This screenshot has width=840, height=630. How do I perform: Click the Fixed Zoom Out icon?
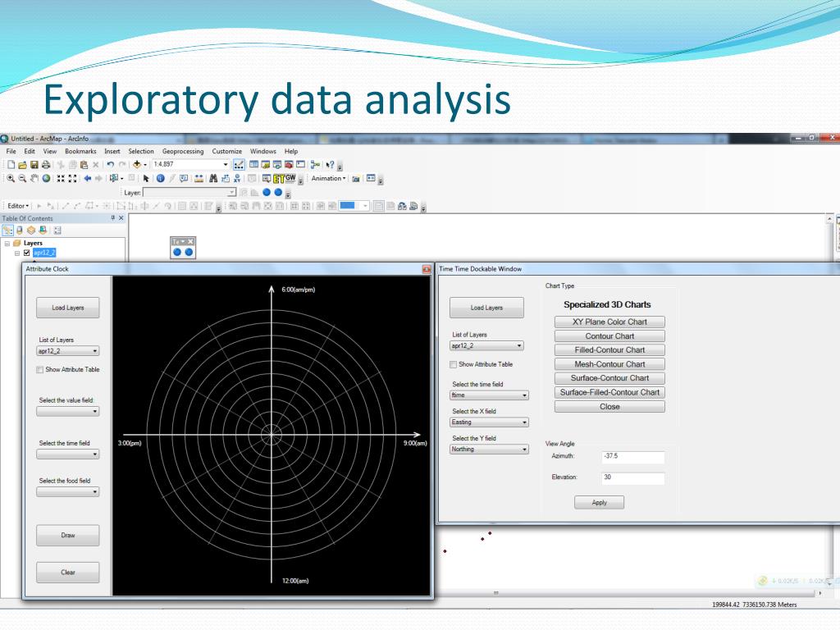(x=72, y=178)
